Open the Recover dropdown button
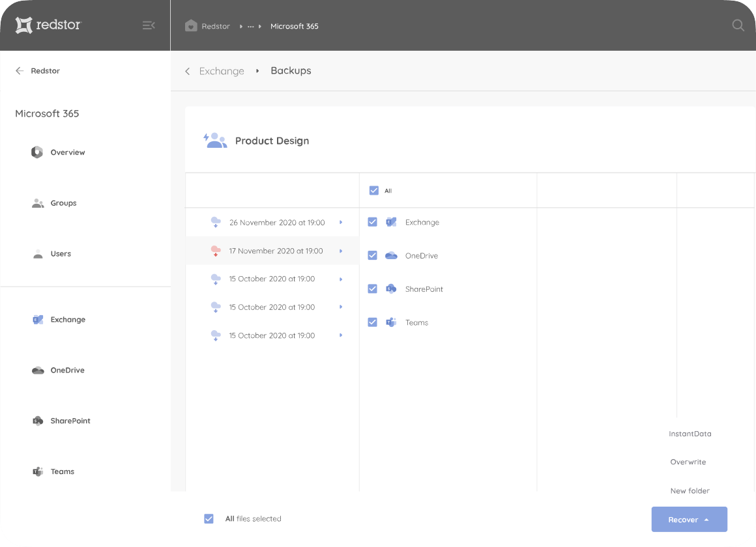 pos(689,519)
